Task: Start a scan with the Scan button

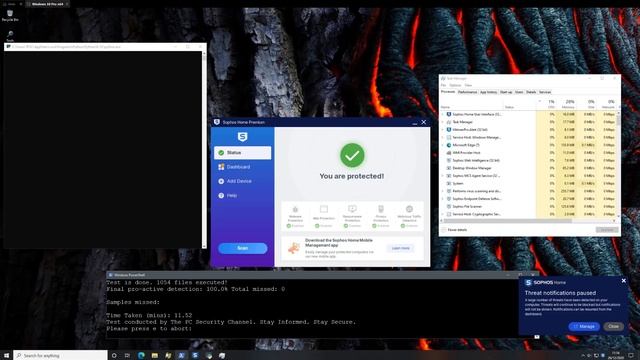Action: pyautogui.click(x=242, y=248)
